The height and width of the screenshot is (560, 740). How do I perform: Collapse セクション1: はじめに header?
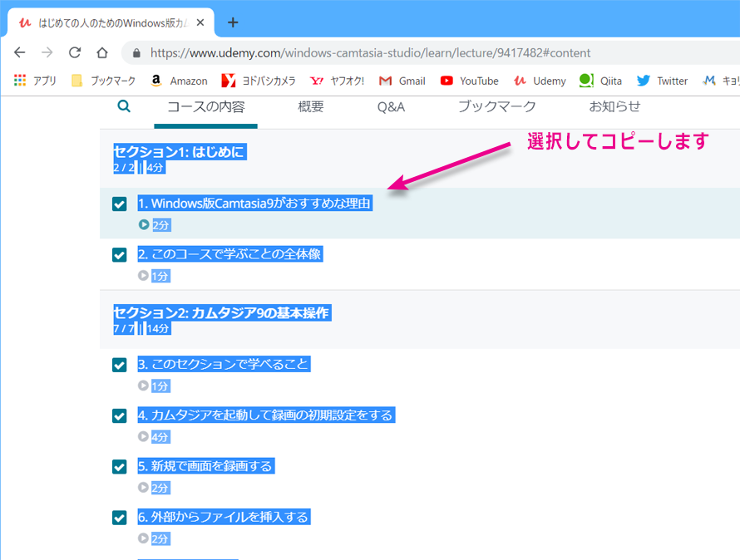[420, 159]
